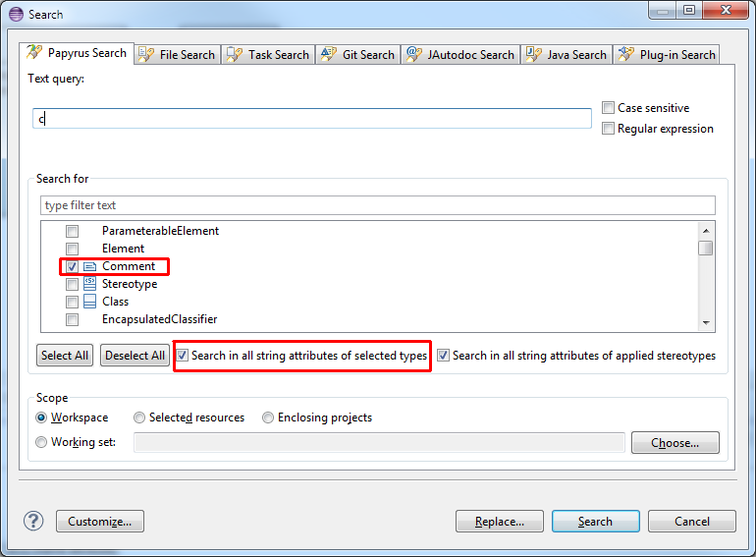The image size is (756, 557).
Task: Click the Eclipse icon in title bar
Action: coord(16,15)
